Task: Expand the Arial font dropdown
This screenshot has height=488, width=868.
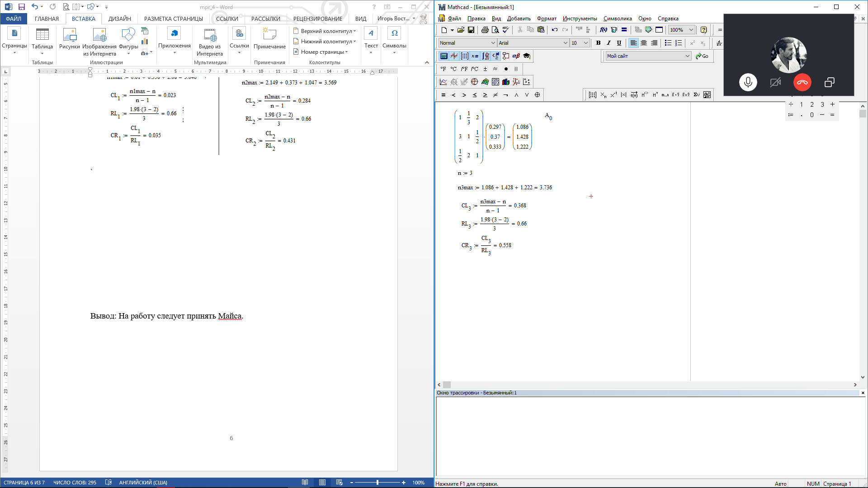Action: click(x=565, y=43)
